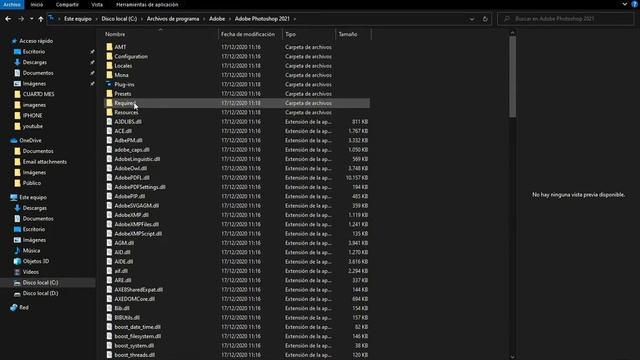Open recent locations dropdown arrow
The height and width of the screenshot is (360, 640).
pyautogui.click(x=31, y=19)
